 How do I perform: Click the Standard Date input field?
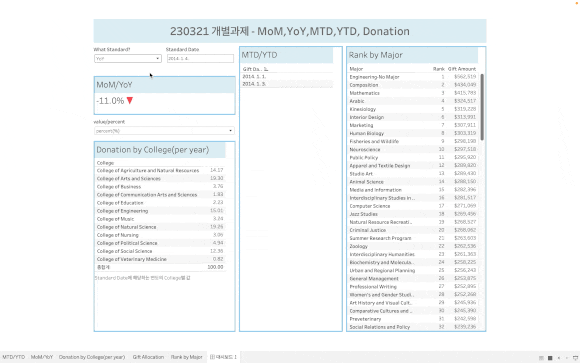click(200, 58)
